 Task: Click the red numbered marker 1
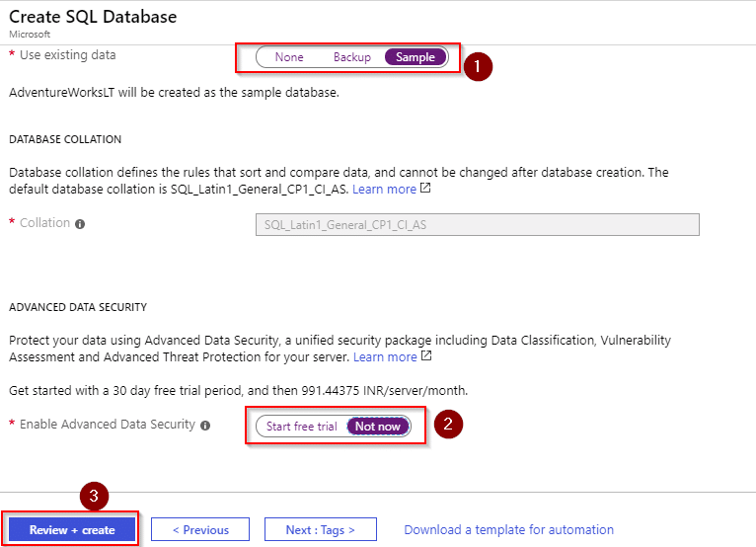478,66
